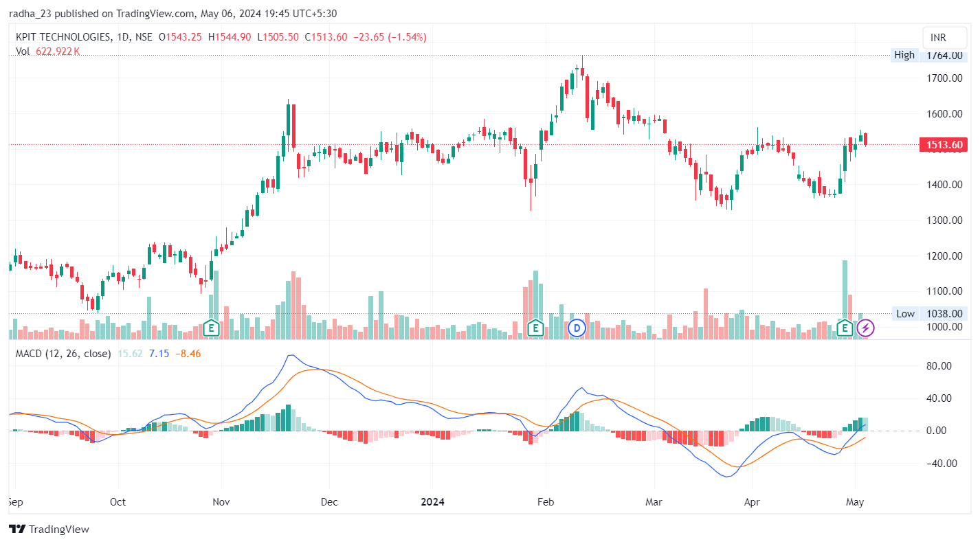
Task: Click the late-January earnings E marker
Action: pyautogui.click(x=535, y=328)
